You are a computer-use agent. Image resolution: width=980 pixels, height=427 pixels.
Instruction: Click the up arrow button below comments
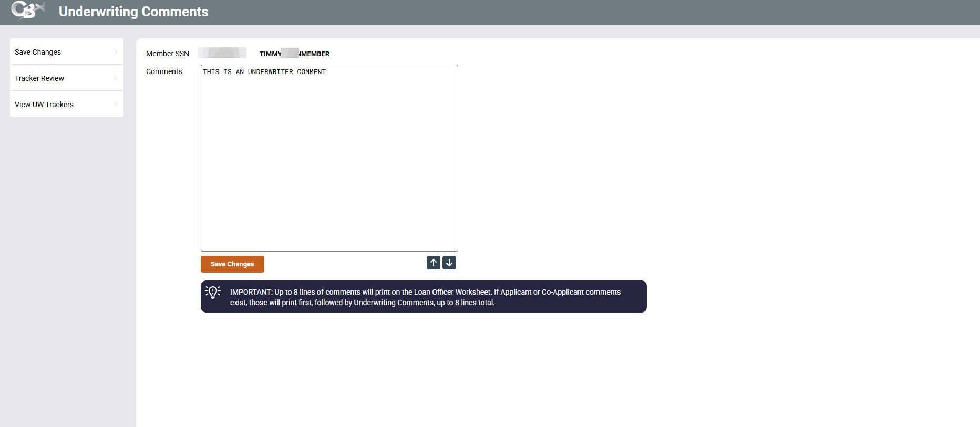coord(433,263)
